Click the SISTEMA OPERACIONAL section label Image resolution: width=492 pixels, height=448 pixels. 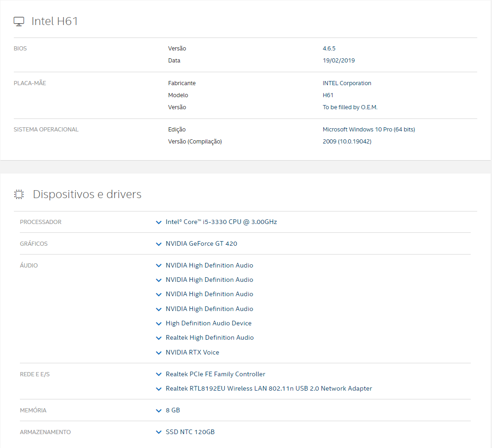pos(46,129)
